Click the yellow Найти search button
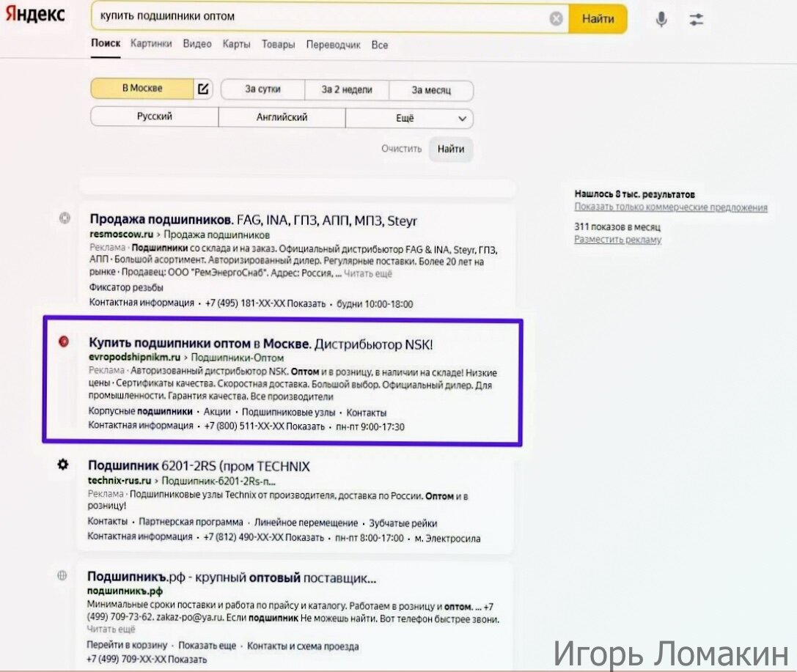 [598, 19]
